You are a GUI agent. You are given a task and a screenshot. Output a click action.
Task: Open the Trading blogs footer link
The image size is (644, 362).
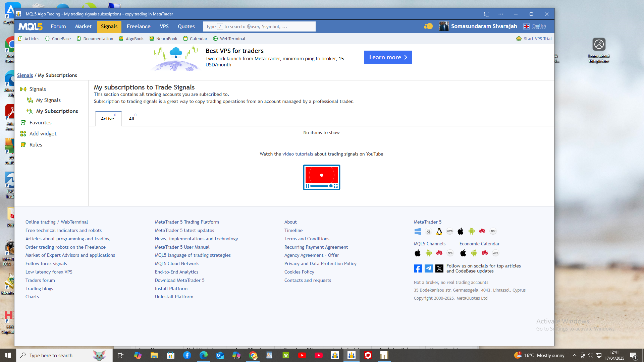click(39, 289)
